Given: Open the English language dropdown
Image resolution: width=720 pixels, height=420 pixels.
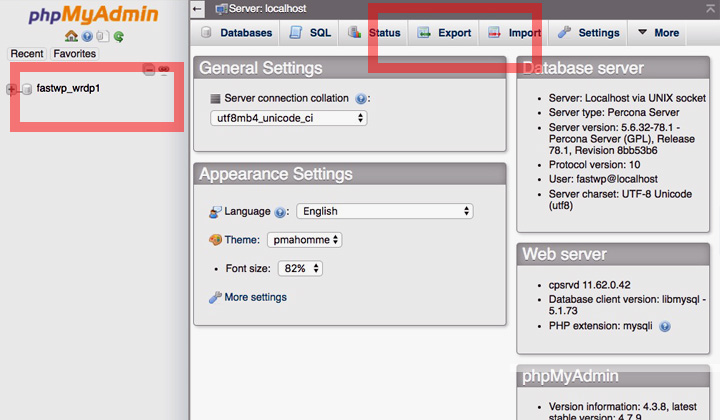Looking at the screenshot, I should tap(385, 211).
